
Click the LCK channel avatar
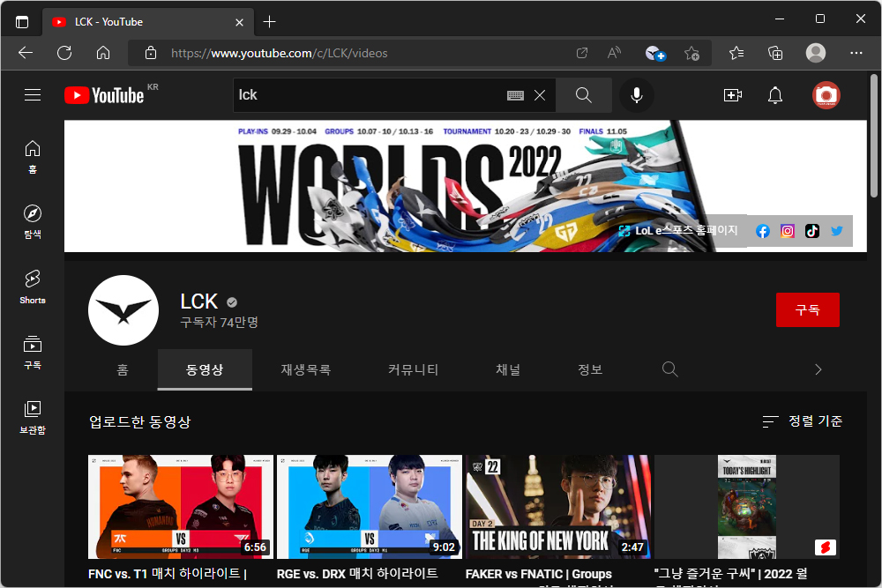click(123, 310)
